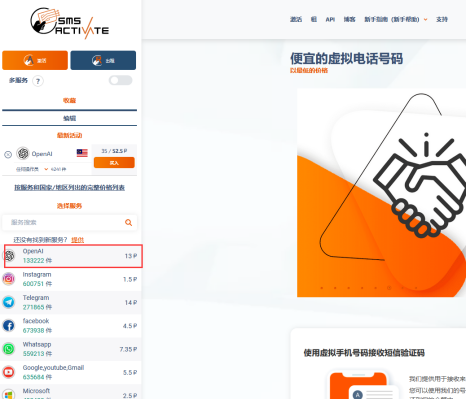Click the SMS Activate logo
Screen dimensions: 466x400
tap(70, 23)
